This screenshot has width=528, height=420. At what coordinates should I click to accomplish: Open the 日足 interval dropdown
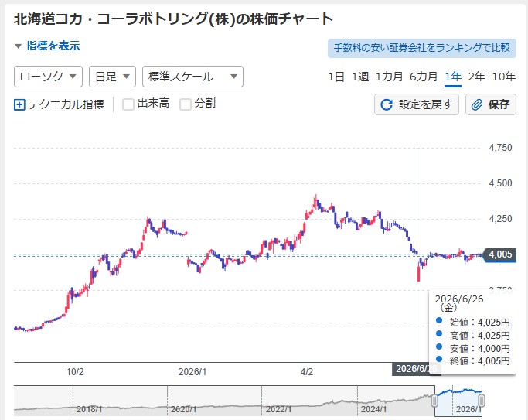pos(112,77)
